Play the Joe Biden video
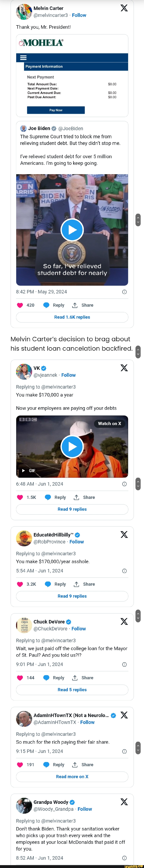 (72, 230)
